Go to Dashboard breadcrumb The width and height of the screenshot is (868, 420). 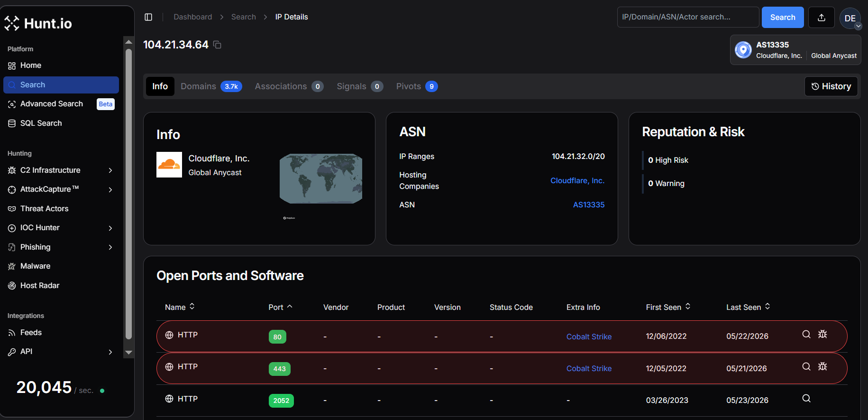coord(193,17)
